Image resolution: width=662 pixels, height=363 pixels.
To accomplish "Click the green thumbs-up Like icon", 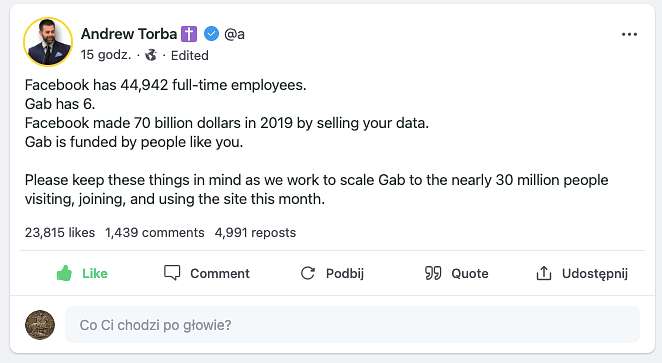I will tap(64, 273).
